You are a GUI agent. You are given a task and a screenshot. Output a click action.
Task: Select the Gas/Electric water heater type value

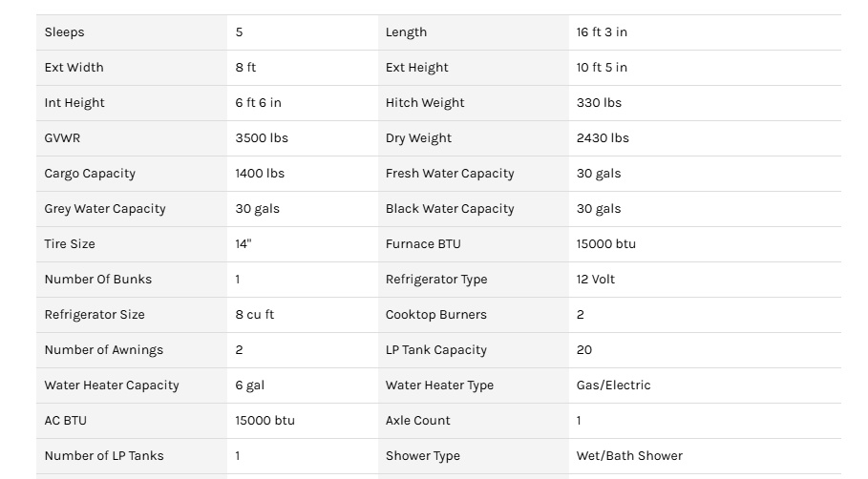[613, 385]
